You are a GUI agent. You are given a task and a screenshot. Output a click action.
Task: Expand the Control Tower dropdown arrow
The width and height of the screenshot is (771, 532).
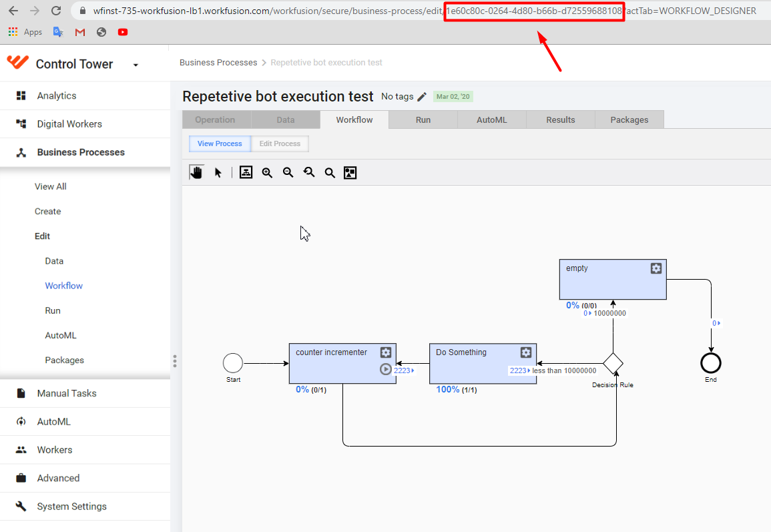tap(136, 65)
